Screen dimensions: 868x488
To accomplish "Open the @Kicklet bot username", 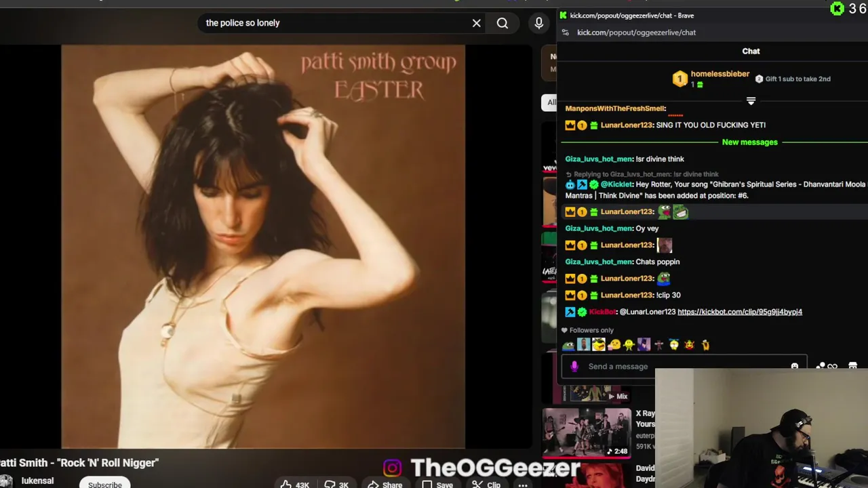I will [x=616, y=184].
